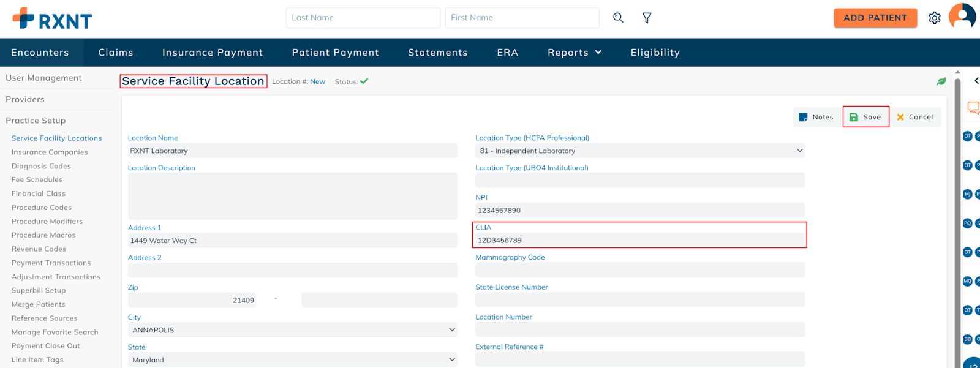Expand the State dropdown showing Maryland

[x=292, y=360]
